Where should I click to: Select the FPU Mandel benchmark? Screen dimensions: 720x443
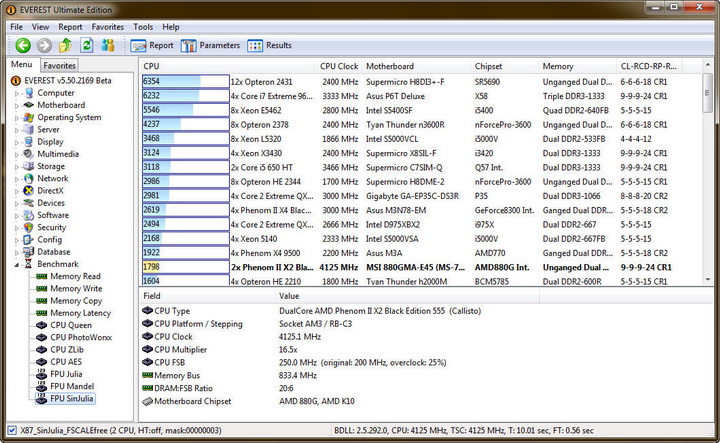[x=72, y=387]
